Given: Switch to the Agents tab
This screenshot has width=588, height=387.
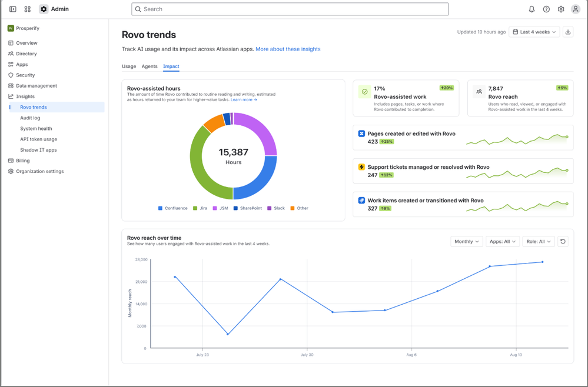Looking at the screenshot, I should [150, 66].
